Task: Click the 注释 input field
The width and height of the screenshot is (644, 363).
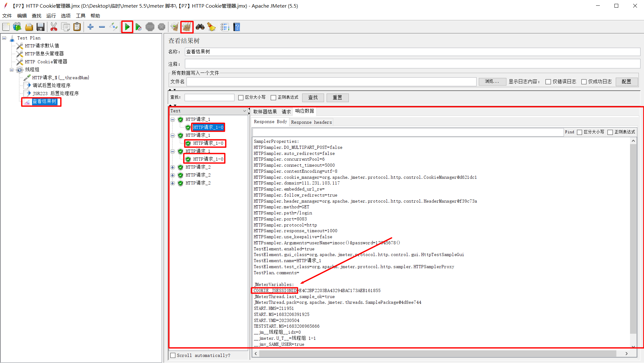Action: pos(412,64)
